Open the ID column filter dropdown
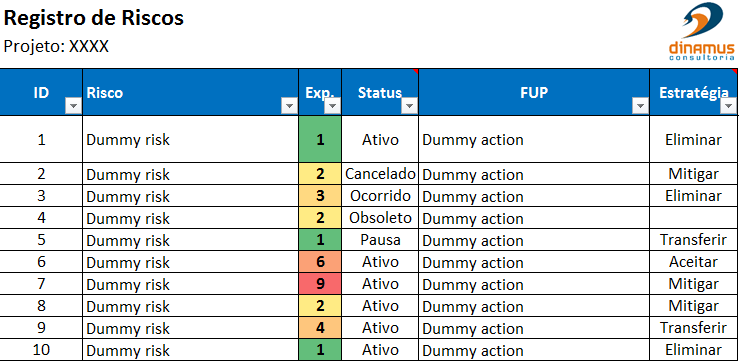Screen dimensions: 739x361 click(73, 107)
